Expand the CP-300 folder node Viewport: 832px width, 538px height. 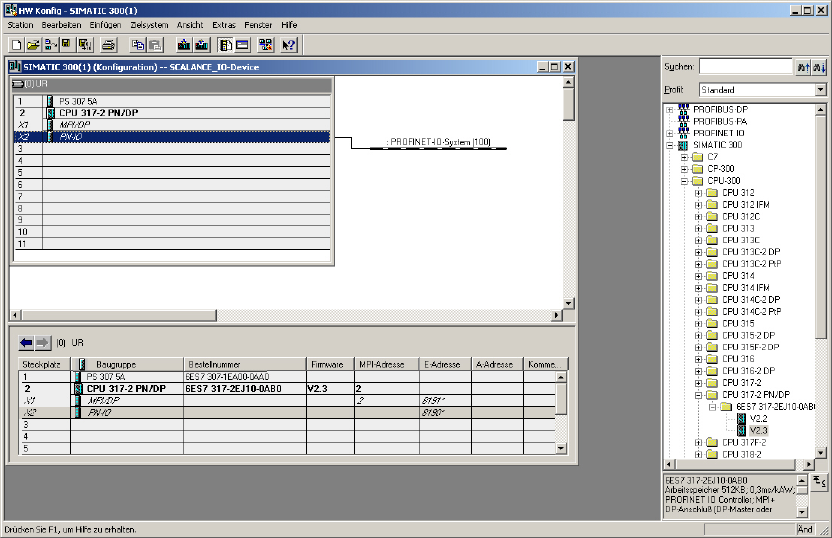[x=684, y=169]
